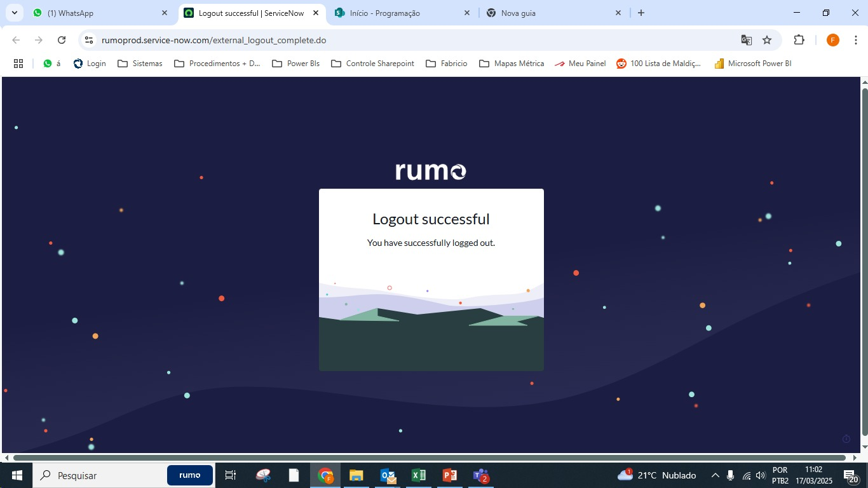Open the apps grid in bookmarks bar
Screen dimensions: 868x488
point(18,64)
